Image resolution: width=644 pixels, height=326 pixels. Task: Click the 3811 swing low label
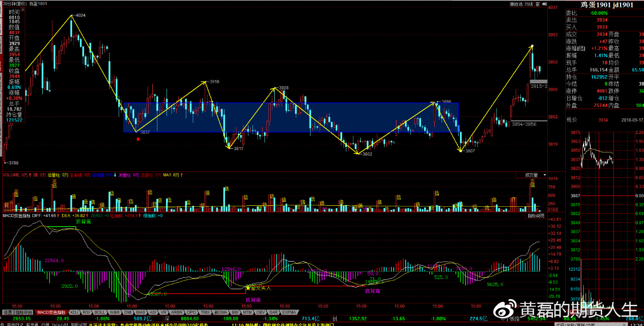coord(238,149)
